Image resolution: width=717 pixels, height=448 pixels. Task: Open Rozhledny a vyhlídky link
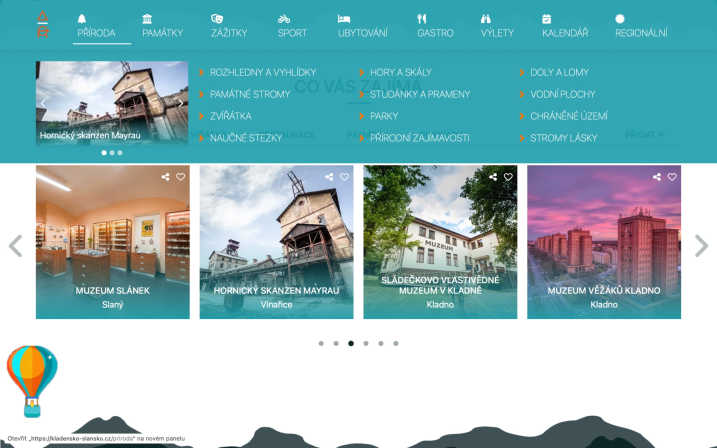click(263, 72)
